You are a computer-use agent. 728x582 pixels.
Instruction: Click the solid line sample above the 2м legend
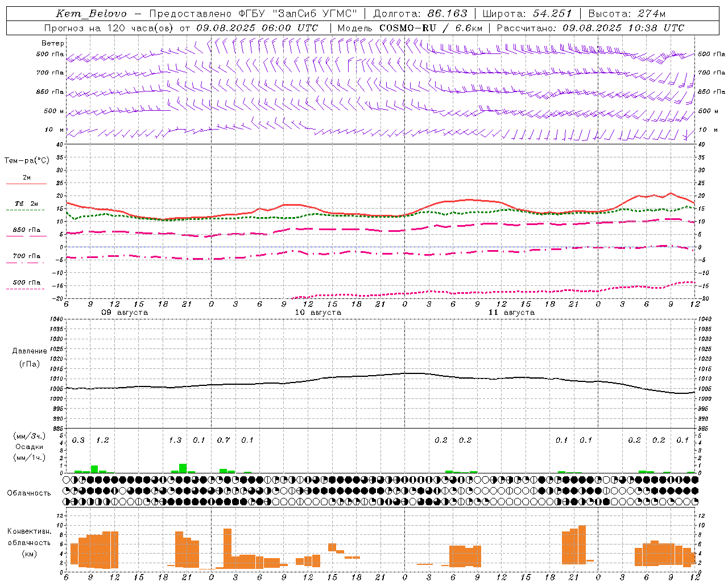coord(26,184)
